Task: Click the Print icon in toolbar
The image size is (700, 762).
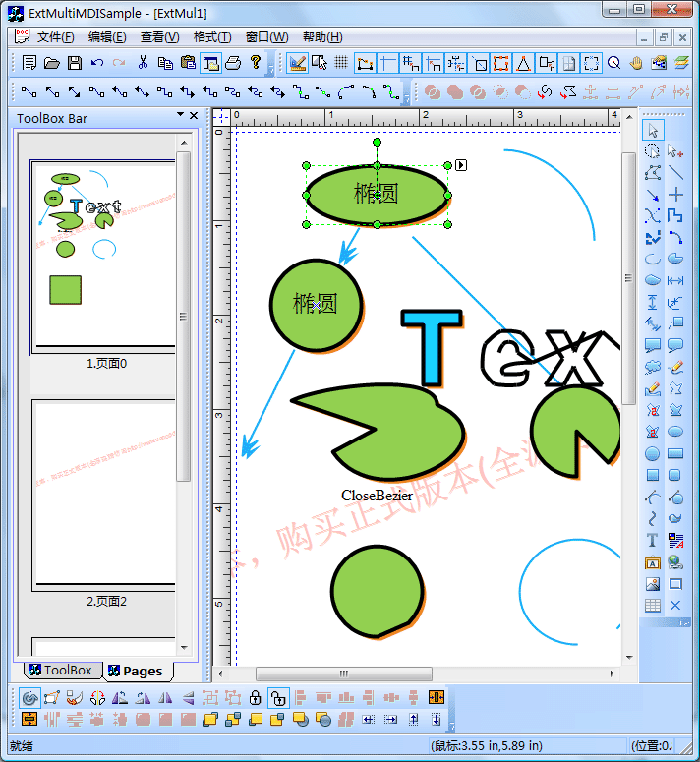Action: coord(233,63)
